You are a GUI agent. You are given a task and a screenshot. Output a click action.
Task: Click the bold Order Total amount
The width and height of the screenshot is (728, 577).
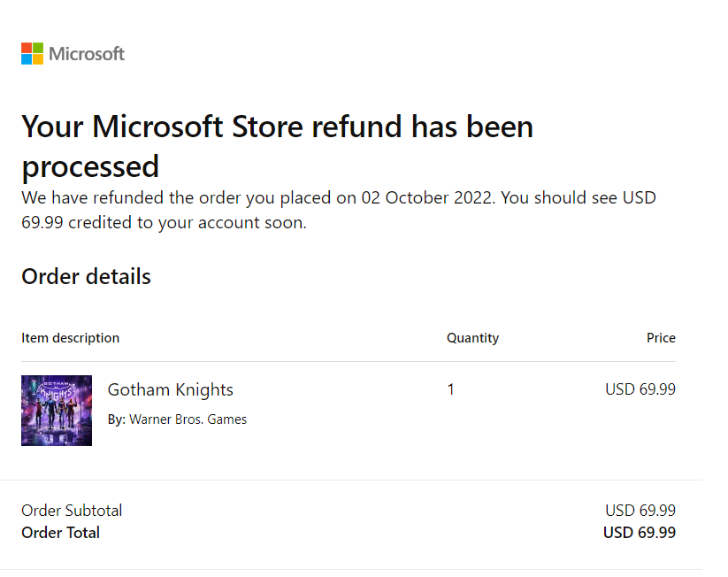[x=639, y=533]
